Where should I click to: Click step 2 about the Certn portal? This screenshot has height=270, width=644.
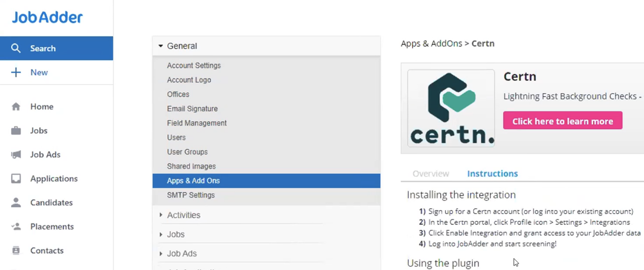tap(529, 222)
